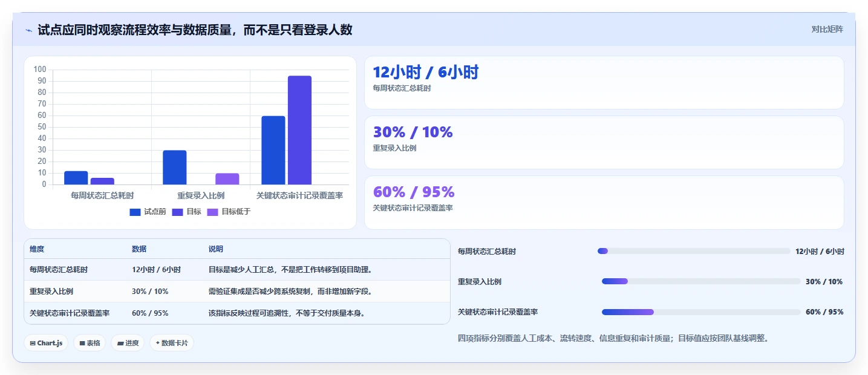The height and width of the screenshot is (375, 868).
Task: Click the footnote starting 四项指标分别覆盖人工成本
Action: pyautogui.click(x=613, y=338)
